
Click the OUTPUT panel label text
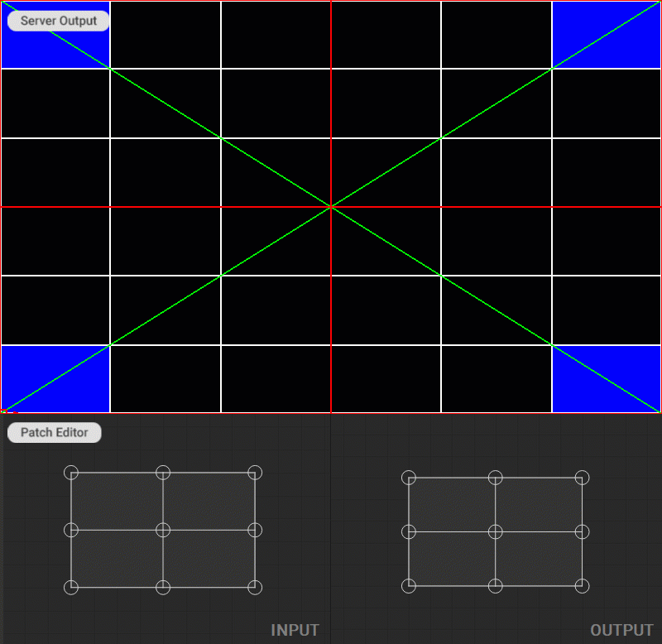(621, 630)
